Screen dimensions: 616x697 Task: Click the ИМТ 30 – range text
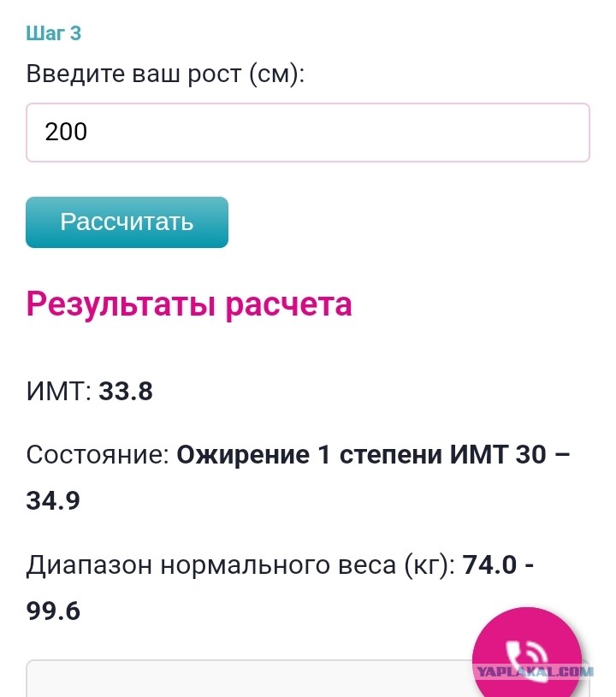(x=510, y=455)
